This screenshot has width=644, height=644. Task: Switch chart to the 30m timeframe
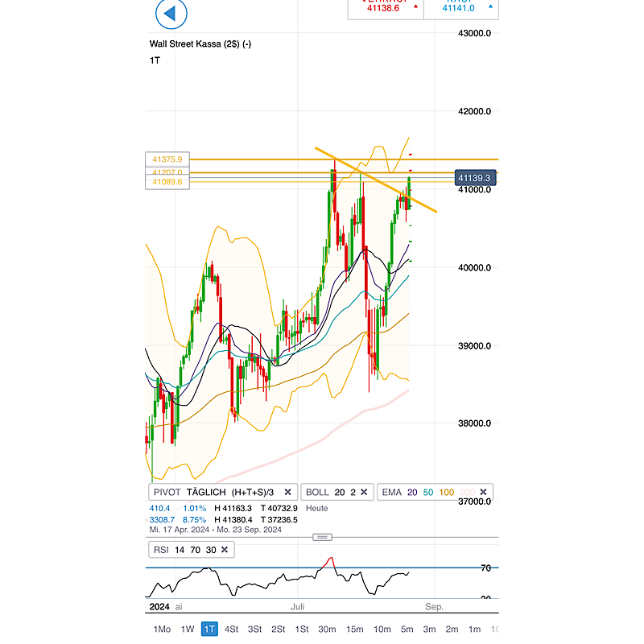click(x=327, y=630)
